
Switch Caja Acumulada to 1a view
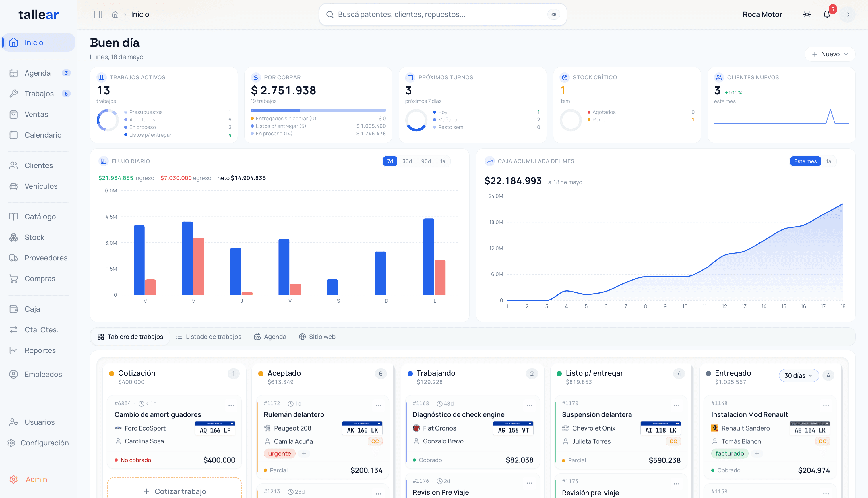828,161
